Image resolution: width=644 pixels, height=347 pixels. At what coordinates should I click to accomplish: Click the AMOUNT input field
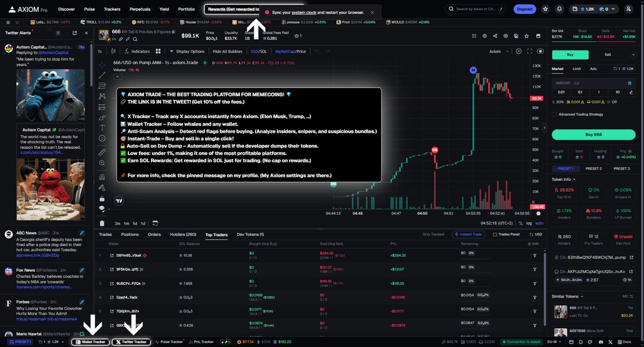(593, 83)
